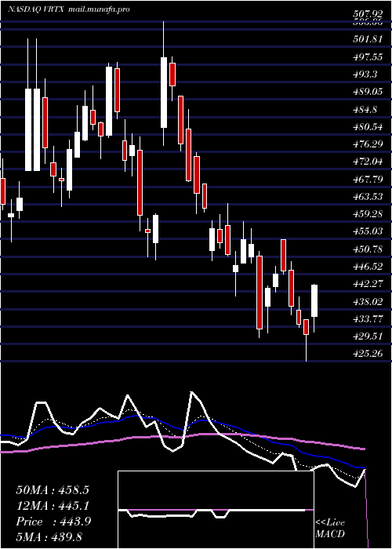Image resolution: width=392 pixels, height=549 pixels.
Task: Click the 429.51 price axis label
Action: [x=368, y=336]
